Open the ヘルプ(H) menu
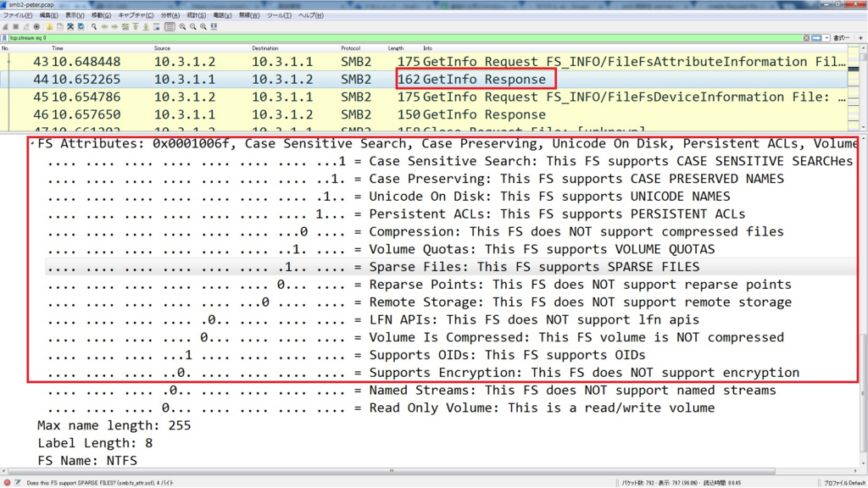Screen dimensions: 868x488 tap(310, 15)
